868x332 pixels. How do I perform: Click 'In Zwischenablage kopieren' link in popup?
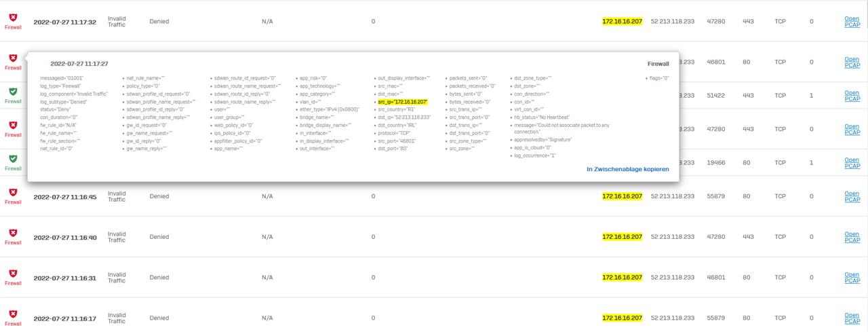coord(627,169)
